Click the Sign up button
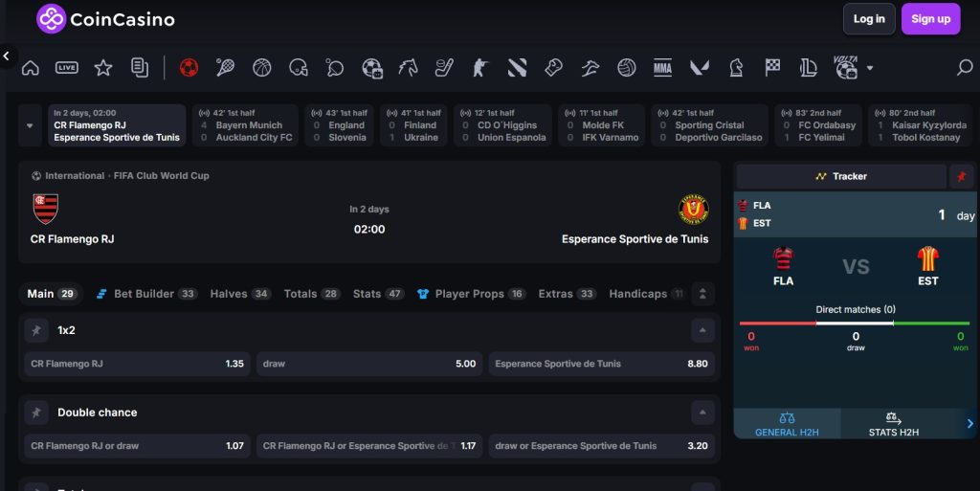This screenshot has height=491, width=980. tap(930, 19)
